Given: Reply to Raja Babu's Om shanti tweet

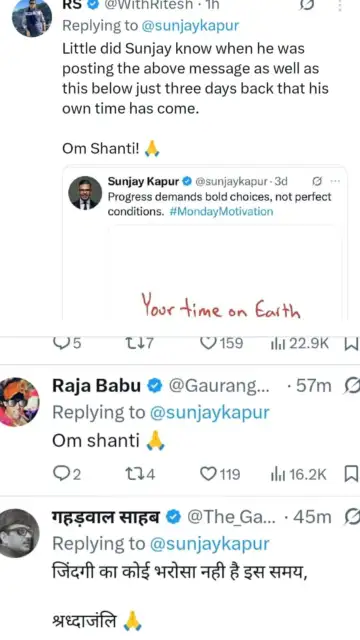Looking at the screenshot, I should coord(67,474).
